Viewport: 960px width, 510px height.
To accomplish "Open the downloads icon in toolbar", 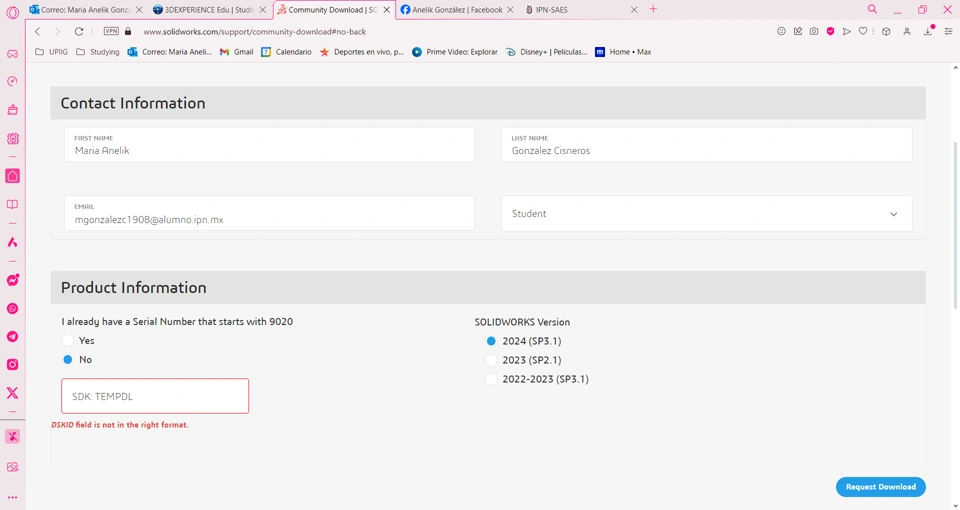I will 928,31.
